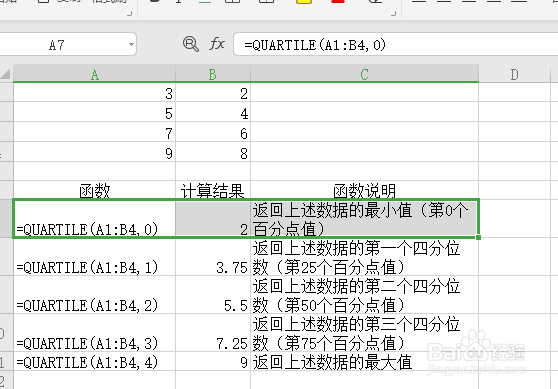The width and height of the screenshot is (558, 389).
Task: Click cell with =QUARTILE(A1:B4,2) text
Action: coord(94,295)
